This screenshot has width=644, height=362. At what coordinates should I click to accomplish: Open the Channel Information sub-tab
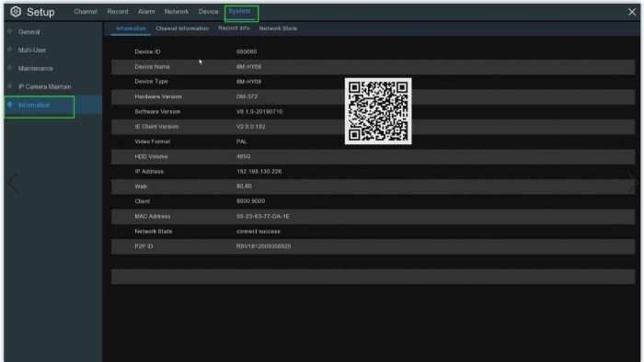click(x=182, y=28)
